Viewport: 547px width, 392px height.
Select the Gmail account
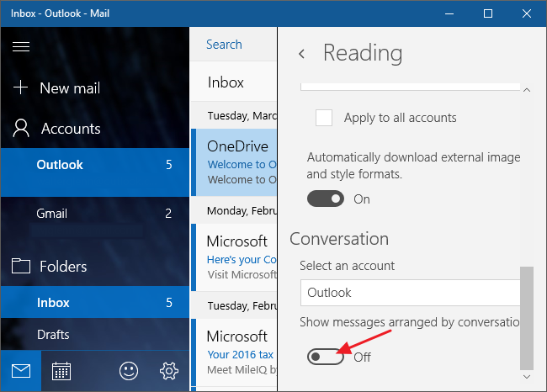coord(95,214)
